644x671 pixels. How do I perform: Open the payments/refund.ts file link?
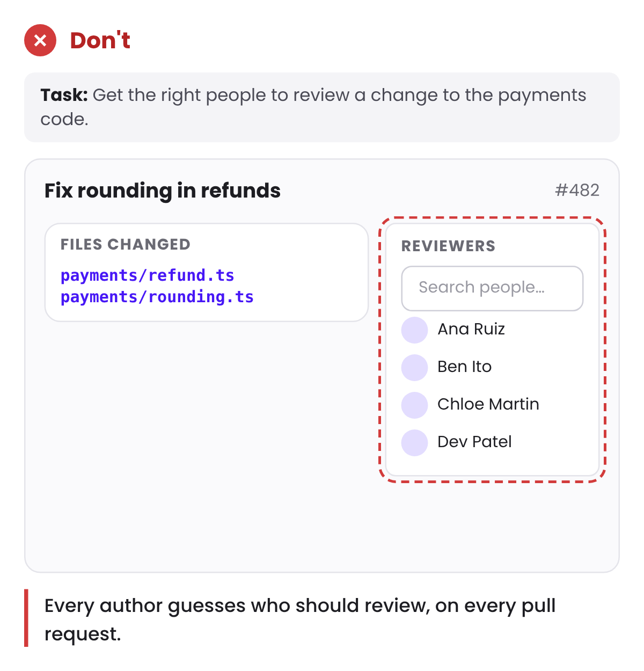(x=148, y=275)
